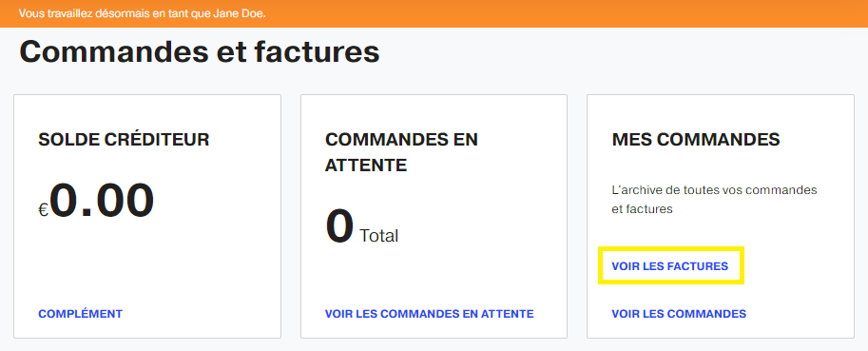
Task: Click empty space inside the Solde créditeur card
Action: [146, 265]
